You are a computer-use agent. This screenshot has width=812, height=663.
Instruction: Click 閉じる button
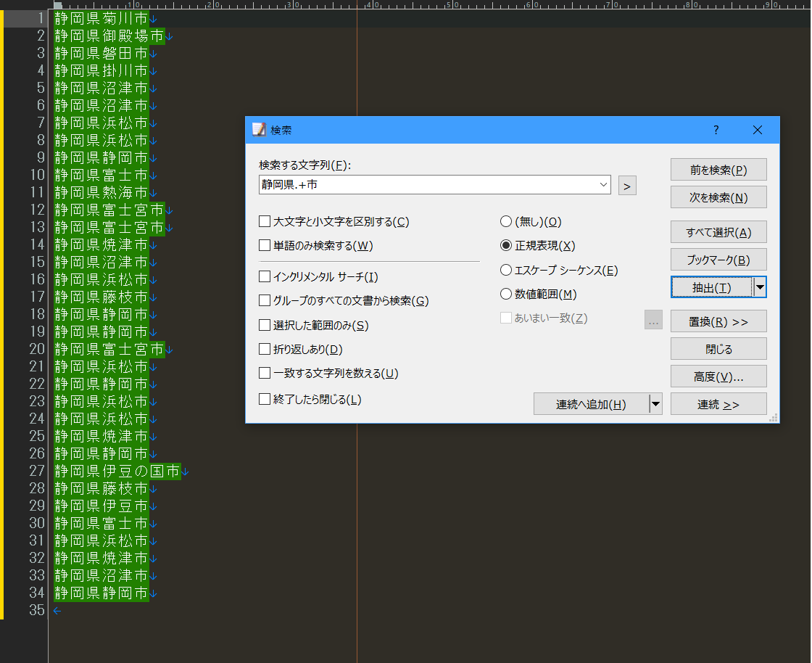[718, 349]
